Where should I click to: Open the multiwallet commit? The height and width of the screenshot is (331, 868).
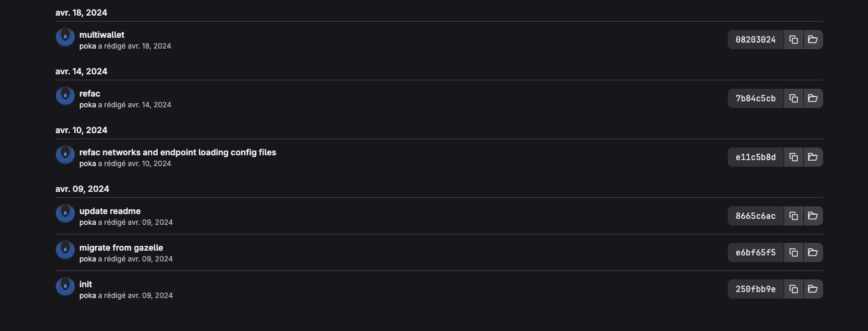tap(102, 35)
